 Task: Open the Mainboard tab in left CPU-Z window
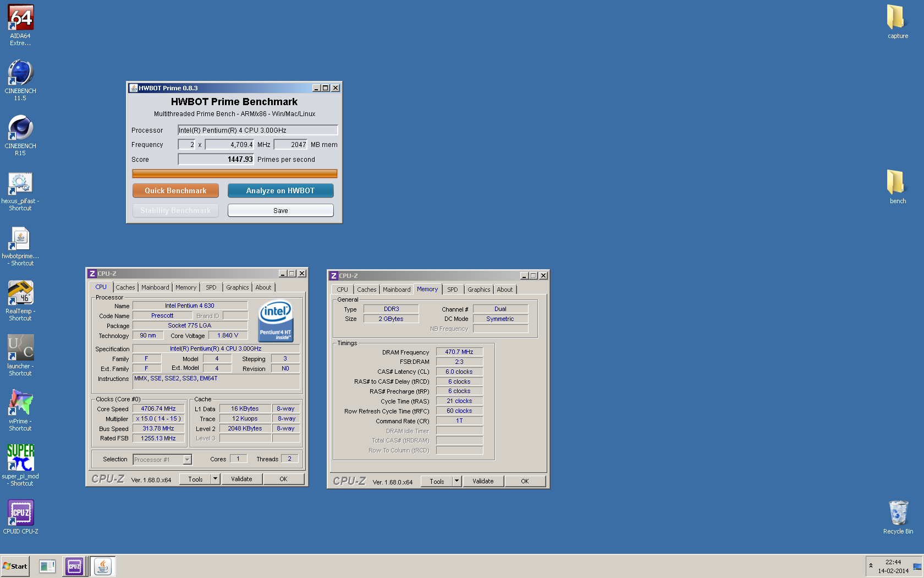point(155,287)
